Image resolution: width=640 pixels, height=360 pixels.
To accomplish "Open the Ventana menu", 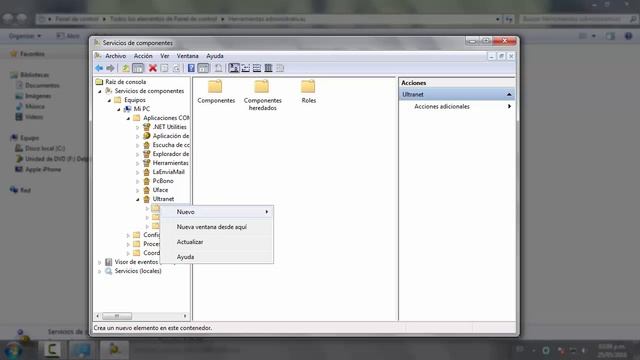I will point(187,56).
